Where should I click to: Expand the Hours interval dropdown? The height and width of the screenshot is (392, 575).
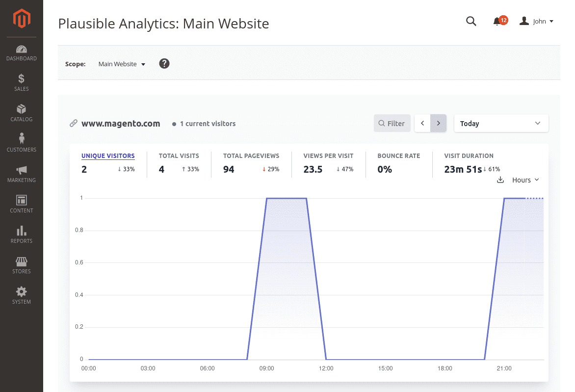tap(525, 180)
